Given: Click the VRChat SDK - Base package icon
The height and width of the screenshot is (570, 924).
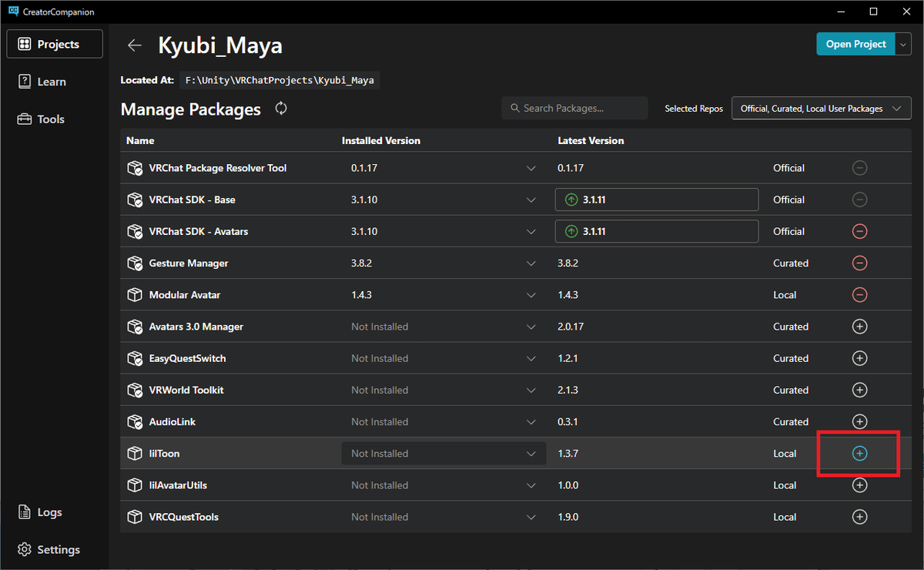Looking at the screenshot, I should click(135, 199).
